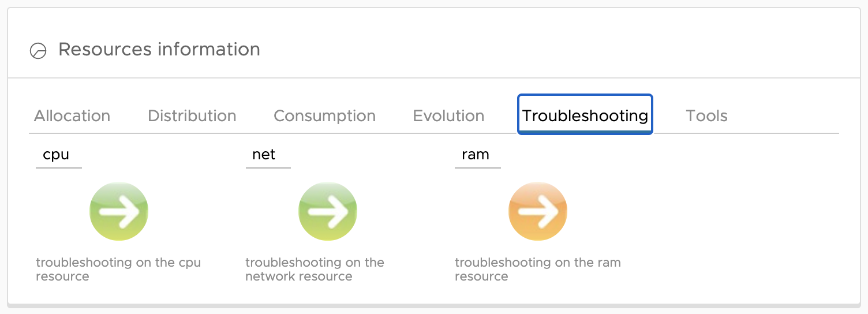Select the Consumption tab
This screenshot has height=314, width=868.
point(324,116)
